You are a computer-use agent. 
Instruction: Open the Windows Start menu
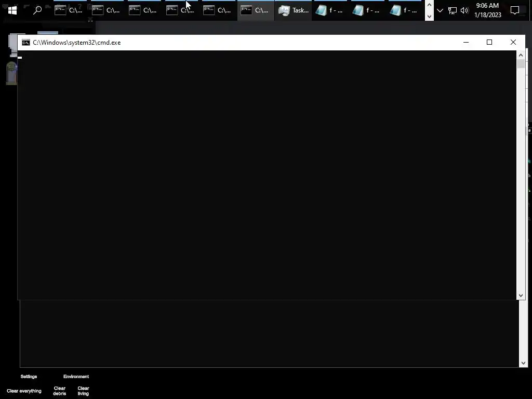[x=12, y=10]
